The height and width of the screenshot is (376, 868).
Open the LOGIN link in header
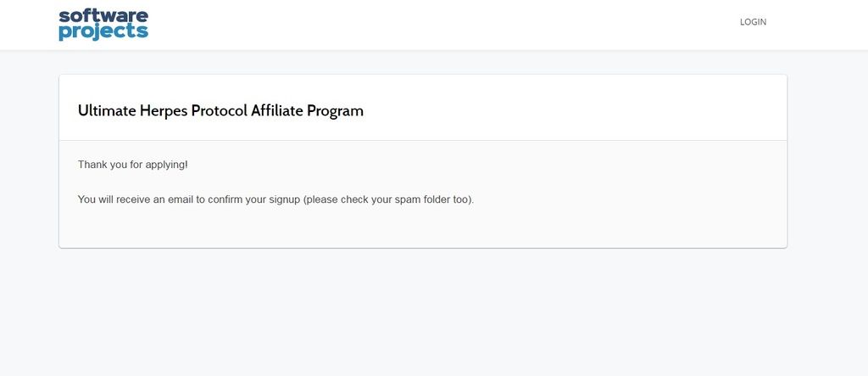tap(753, 22)
